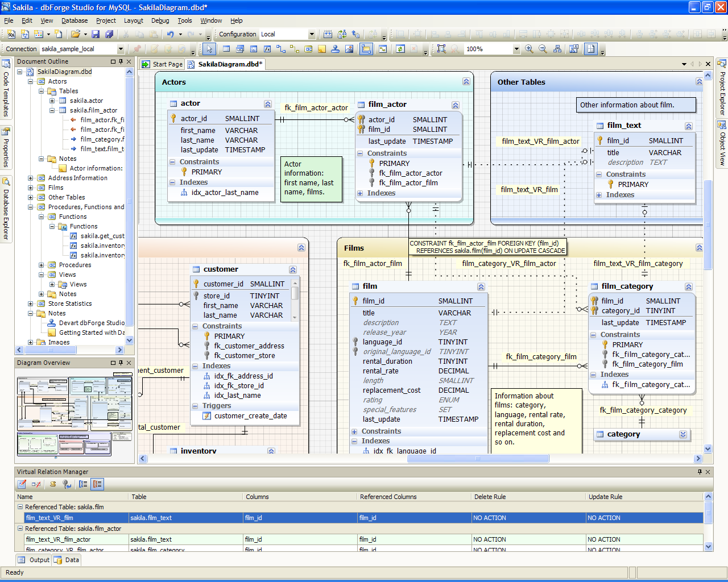This screenshot has width=728, height=582.
Task: Pin the Document Outline panel
Action: click(x=121, y=61)
